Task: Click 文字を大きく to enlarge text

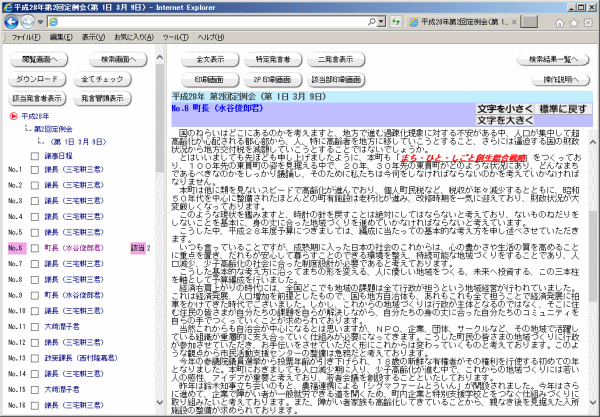Action: pos(505,121)
